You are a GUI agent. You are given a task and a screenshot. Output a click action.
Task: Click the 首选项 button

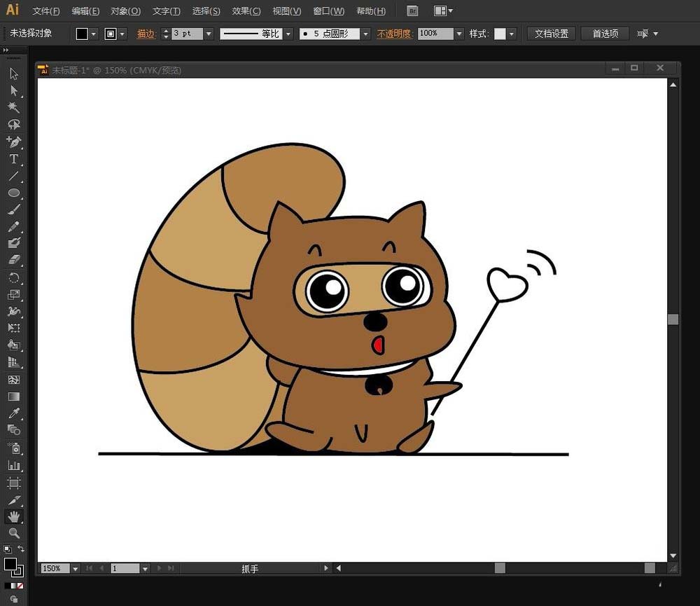(605, 34)
